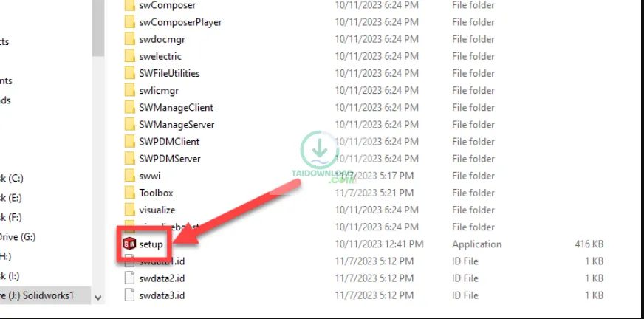Screen dimensions: 644x319
Task: Click the Toolbox folder icon
Action: tap(129, 193)
